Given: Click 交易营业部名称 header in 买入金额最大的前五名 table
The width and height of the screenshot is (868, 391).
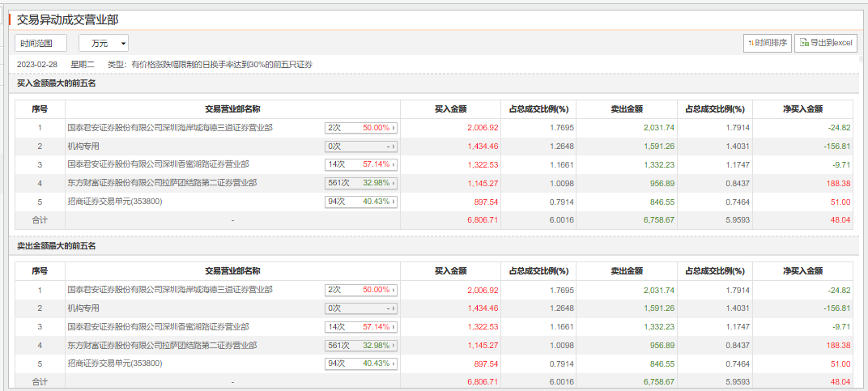Looking at the screenshot, I should (232, 109).
